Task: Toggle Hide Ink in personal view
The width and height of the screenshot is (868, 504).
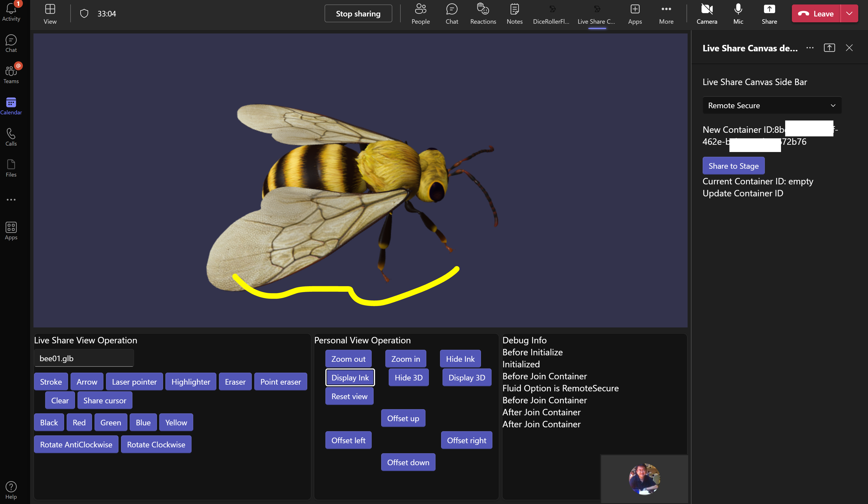Action: (460, 359)
